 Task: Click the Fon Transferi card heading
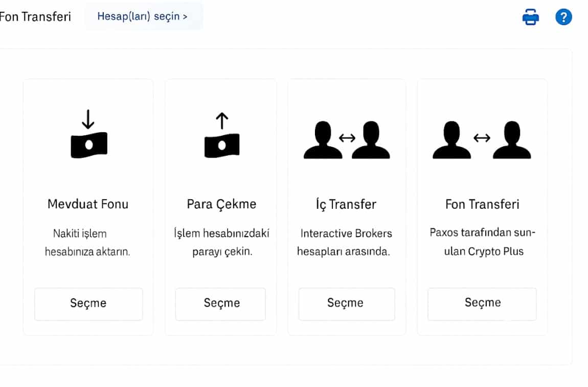pyautogui.click(x=482, y=204)
